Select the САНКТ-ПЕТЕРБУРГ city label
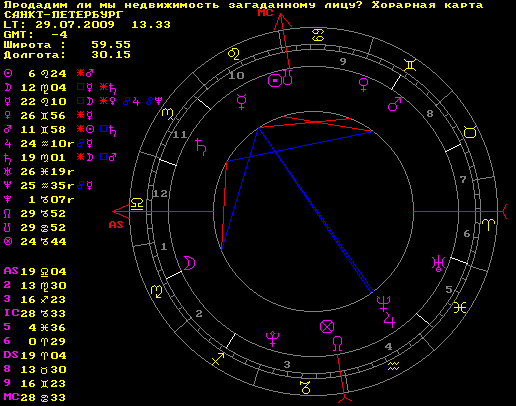 pos(63,15)
